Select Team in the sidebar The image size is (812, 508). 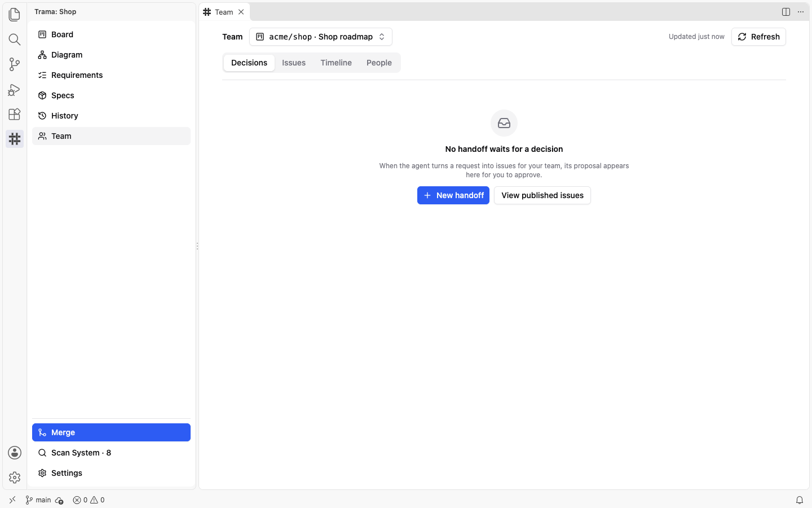(111, 136)
